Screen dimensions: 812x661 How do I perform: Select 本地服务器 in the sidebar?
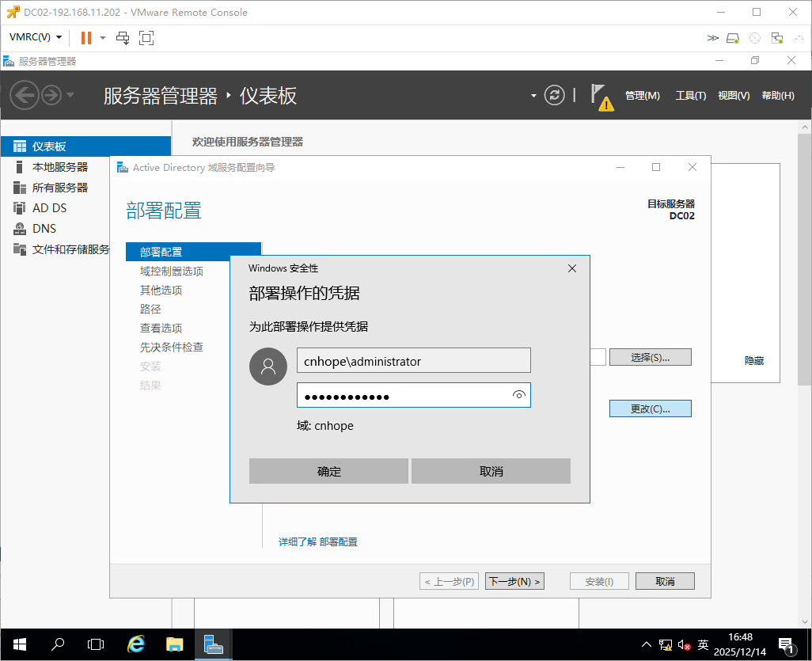(x=60, y=167)
